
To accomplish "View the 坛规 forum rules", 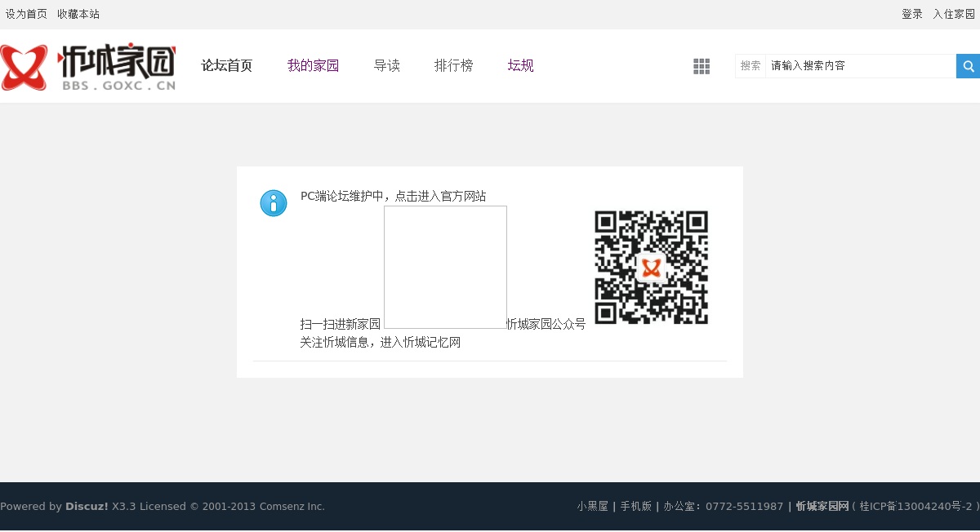I will [520, 66].
